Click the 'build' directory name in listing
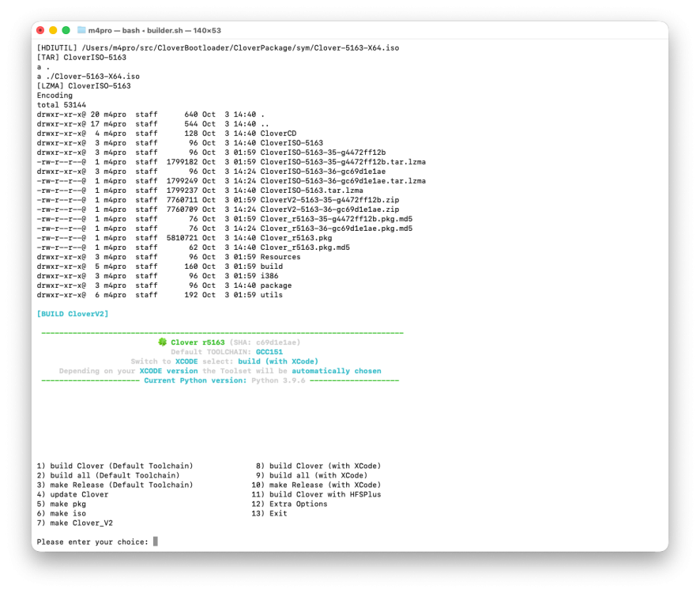 click(272, 266)
